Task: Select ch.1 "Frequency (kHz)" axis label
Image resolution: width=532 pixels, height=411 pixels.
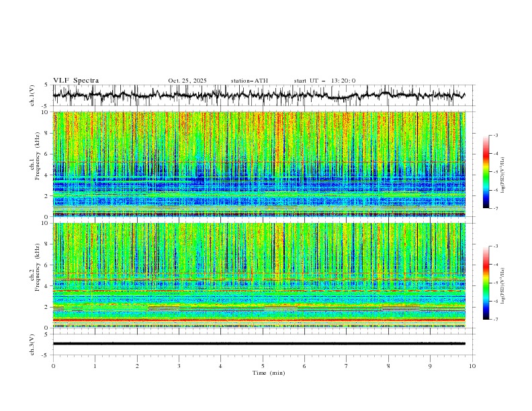Action: tap(38, 156)
